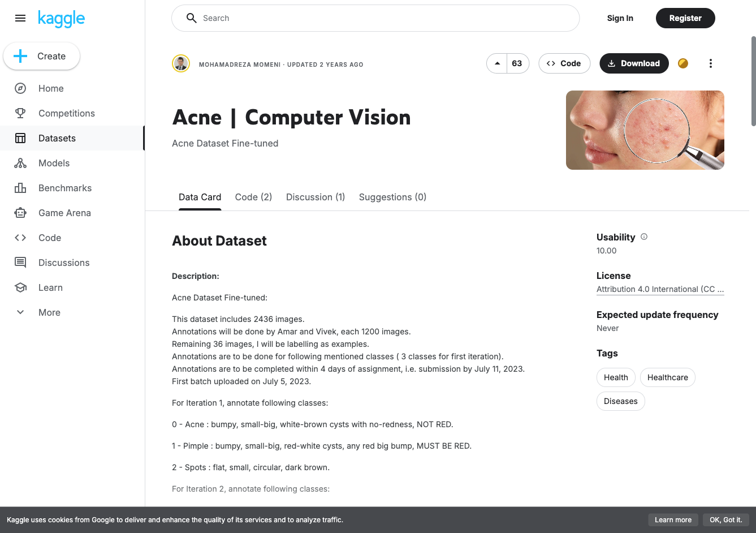Open the Game Arena page
Screen dimensions: 756x533
64,213
